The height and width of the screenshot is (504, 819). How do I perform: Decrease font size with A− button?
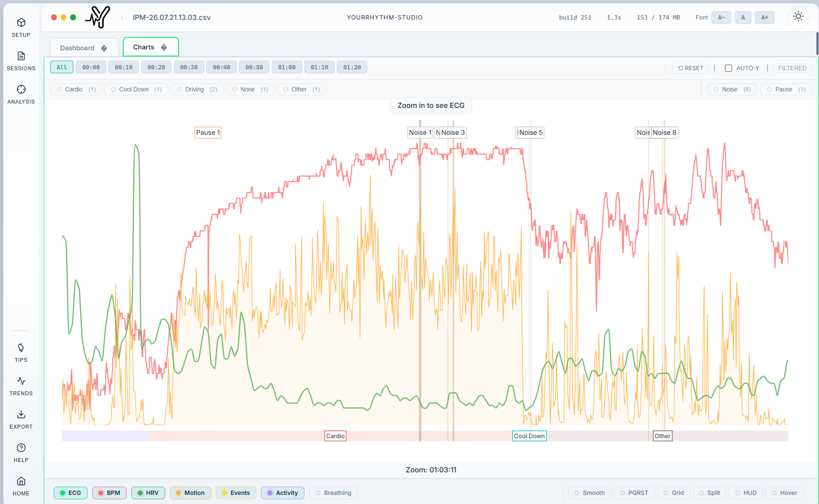(721, 17)
